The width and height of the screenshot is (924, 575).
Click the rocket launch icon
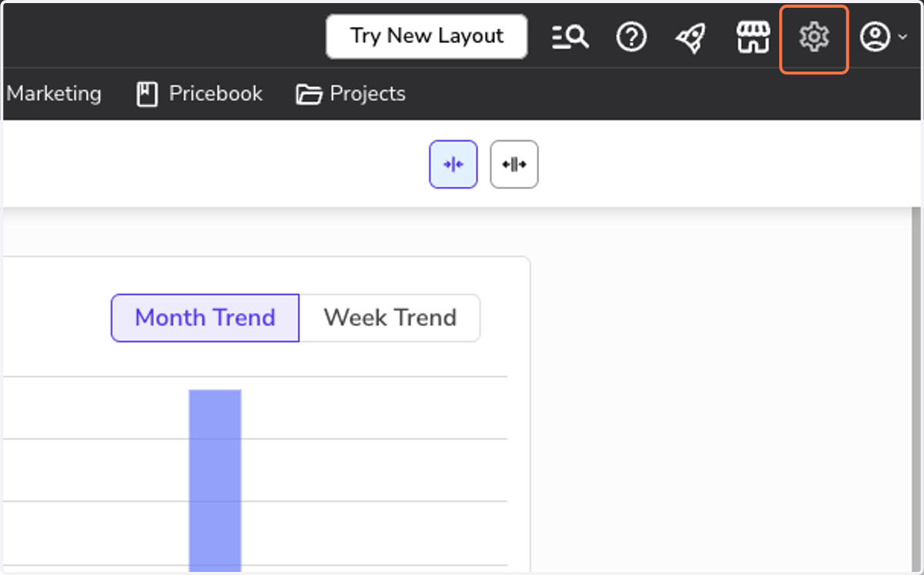click(x=691, y=37)
